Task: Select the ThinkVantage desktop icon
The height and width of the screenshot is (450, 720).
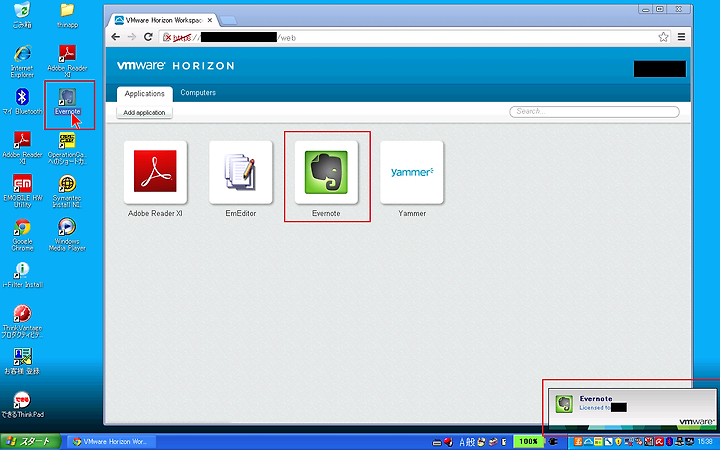Action: click(x=22, y=321)
